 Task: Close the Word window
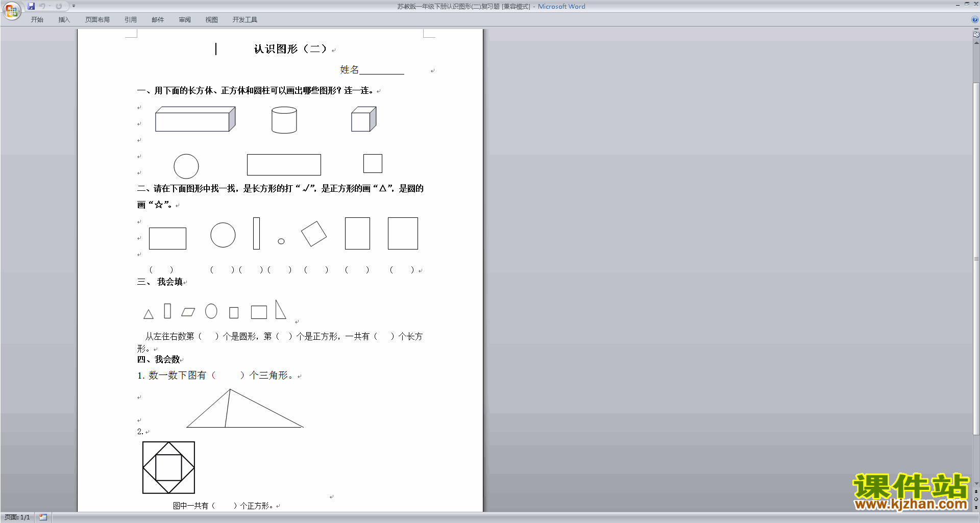coord(975,4)
